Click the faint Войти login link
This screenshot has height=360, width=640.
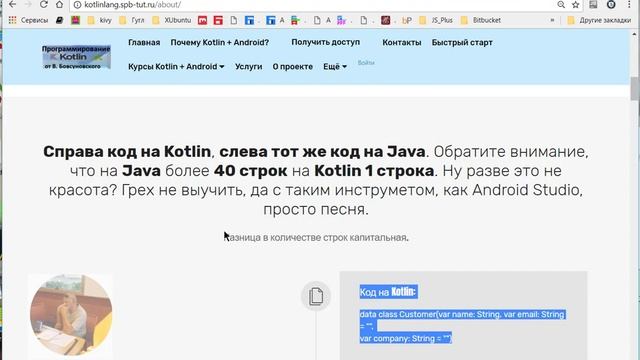366,63
